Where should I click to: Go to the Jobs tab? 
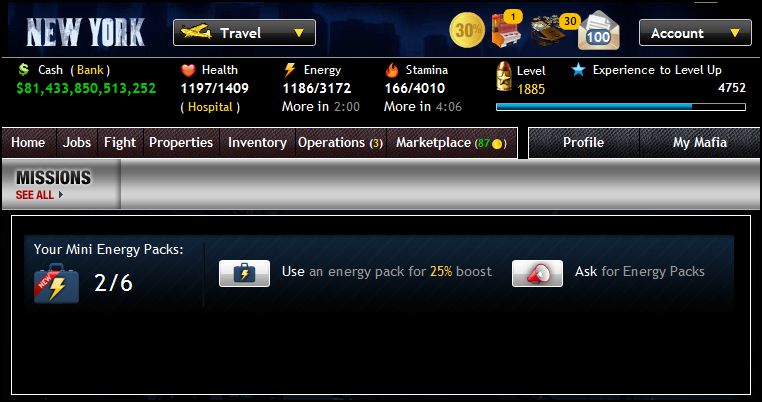pos(77,142)
